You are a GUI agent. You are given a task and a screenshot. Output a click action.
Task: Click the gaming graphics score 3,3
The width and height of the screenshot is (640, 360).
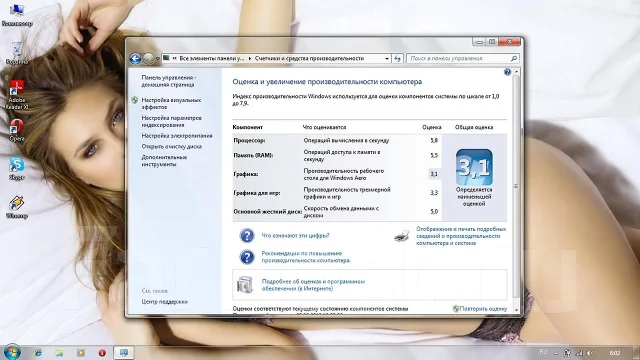click(x=434, y=193)
